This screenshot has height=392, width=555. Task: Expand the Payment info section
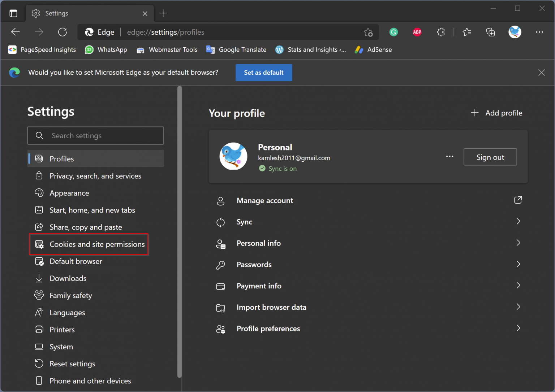(519, 285)
